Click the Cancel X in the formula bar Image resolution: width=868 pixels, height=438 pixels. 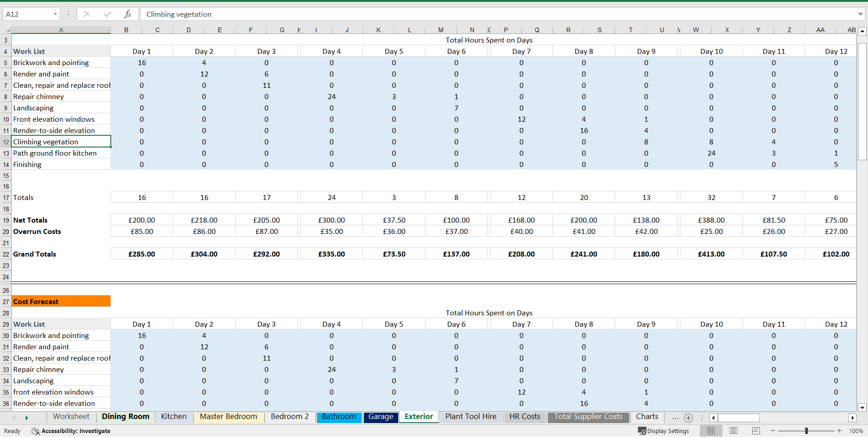87,14
